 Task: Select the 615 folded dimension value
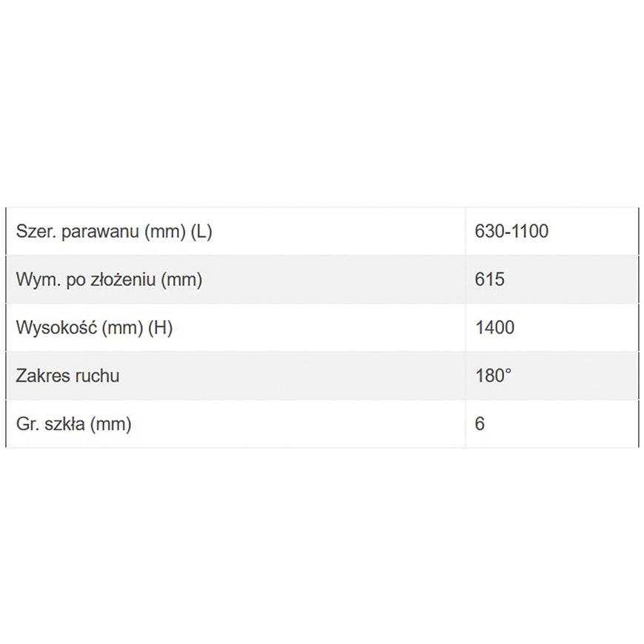point(489,280)
